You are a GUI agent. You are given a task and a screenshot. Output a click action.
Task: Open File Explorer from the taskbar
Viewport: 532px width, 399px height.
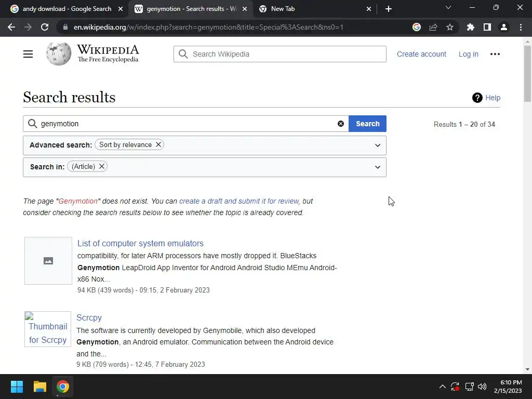pos(39,387)
